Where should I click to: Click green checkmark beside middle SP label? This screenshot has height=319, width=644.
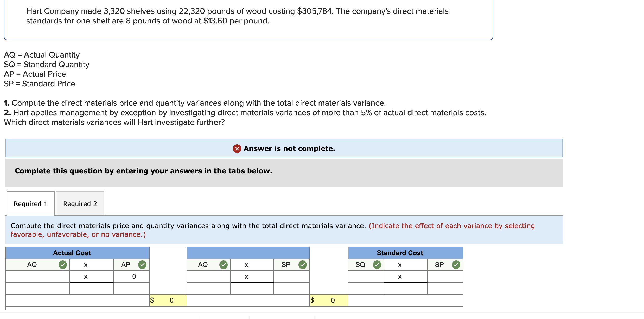click(x=302, y=265)
